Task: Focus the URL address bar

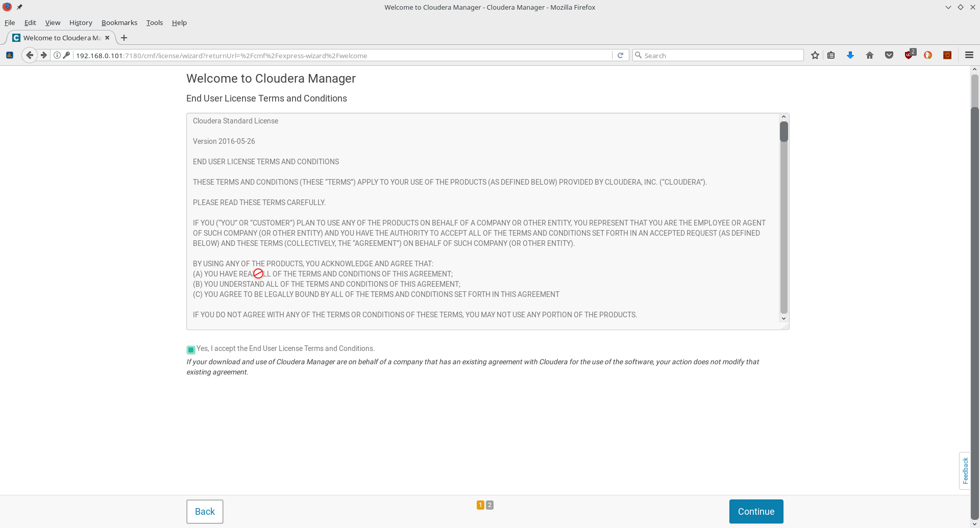Action: pos(342,55)
